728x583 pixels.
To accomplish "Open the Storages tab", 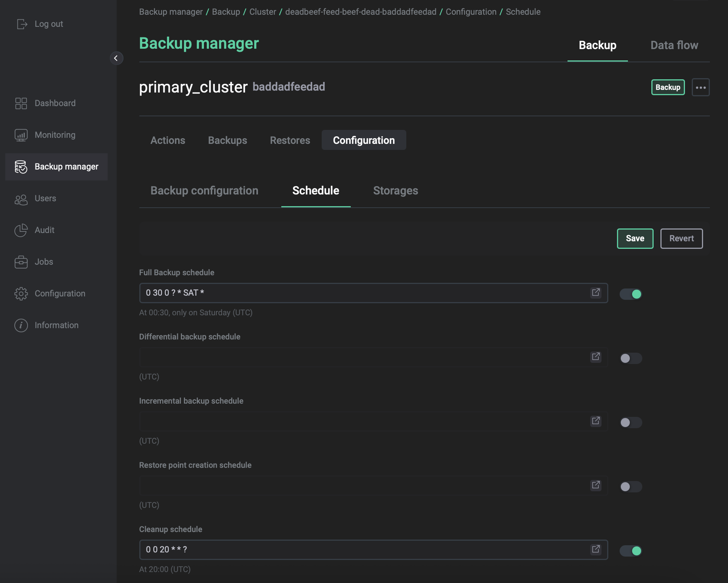I will click(395, 191).
